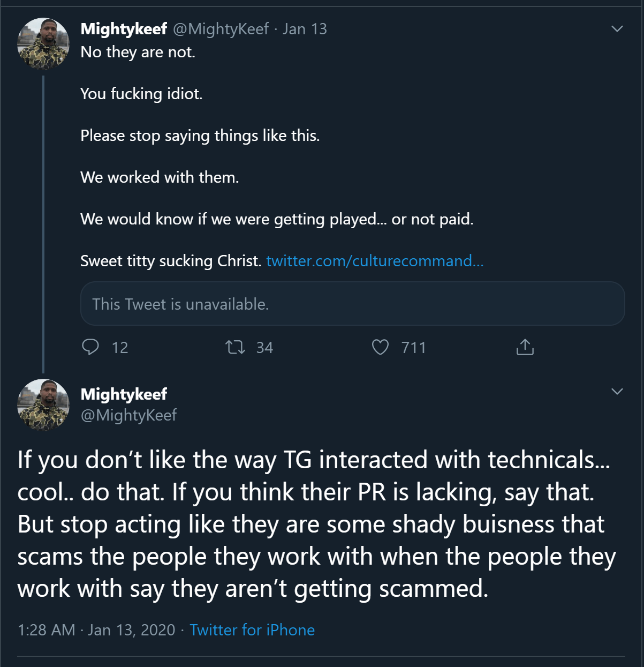Open the share menu for the tweet
Image resolution: width=644 pixels, height=667 pixels.
click(525, 347)
